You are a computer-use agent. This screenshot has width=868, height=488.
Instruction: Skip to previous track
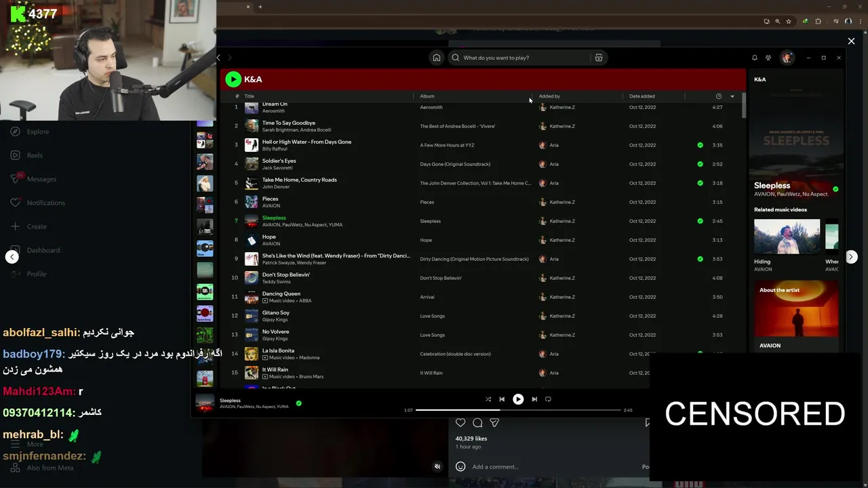click(x=502, y=399)
